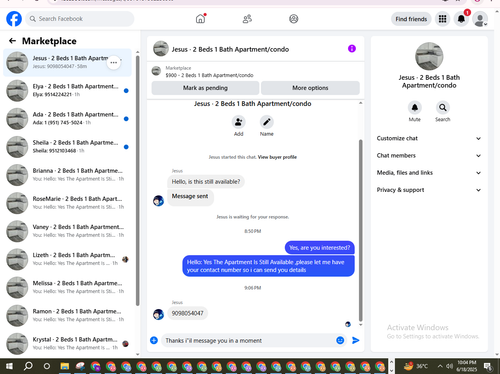The height and width of the screenshot is (374, 500).
Task: Click the large listing photo in details panel
Action: point(429,56)
